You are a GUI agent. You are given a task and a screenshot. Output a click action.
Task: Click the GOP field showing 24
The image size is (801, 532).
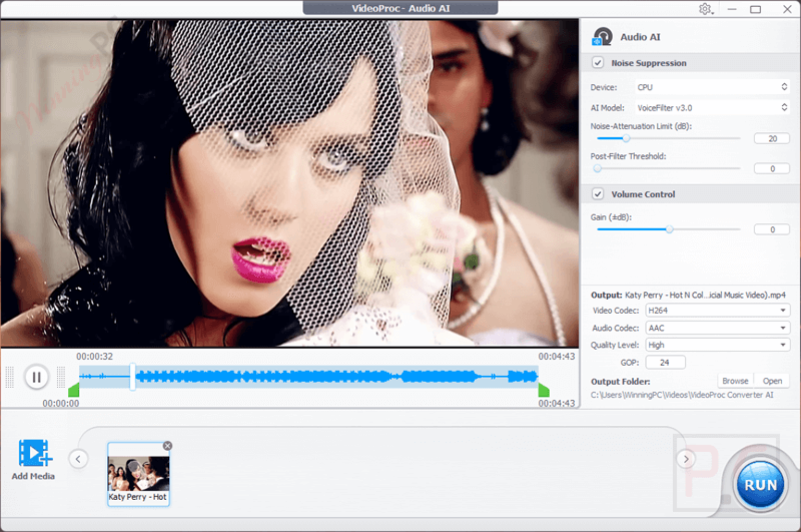pos(665,362)
